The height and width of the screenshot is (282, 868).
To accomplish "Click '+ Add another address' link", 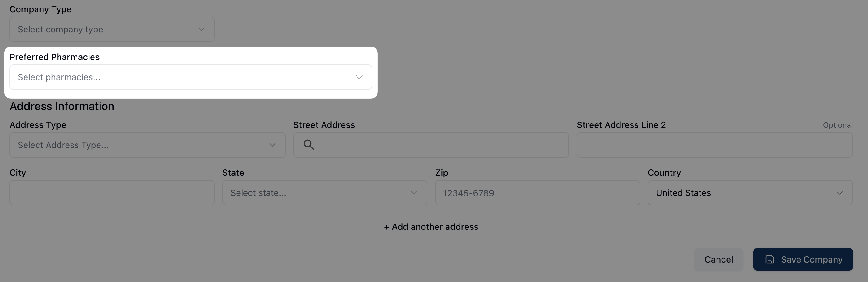I will (431, 227).
